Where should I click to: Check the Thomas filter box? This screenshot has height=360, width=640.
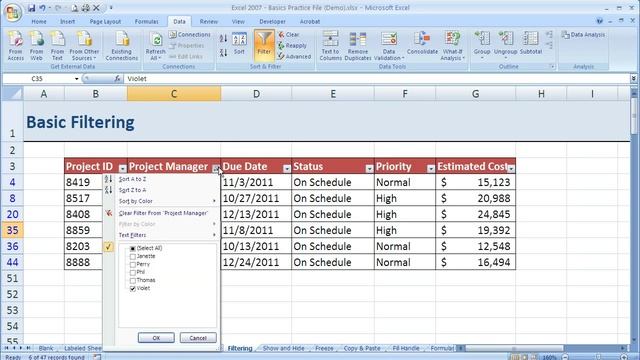[x=133, y=281]
